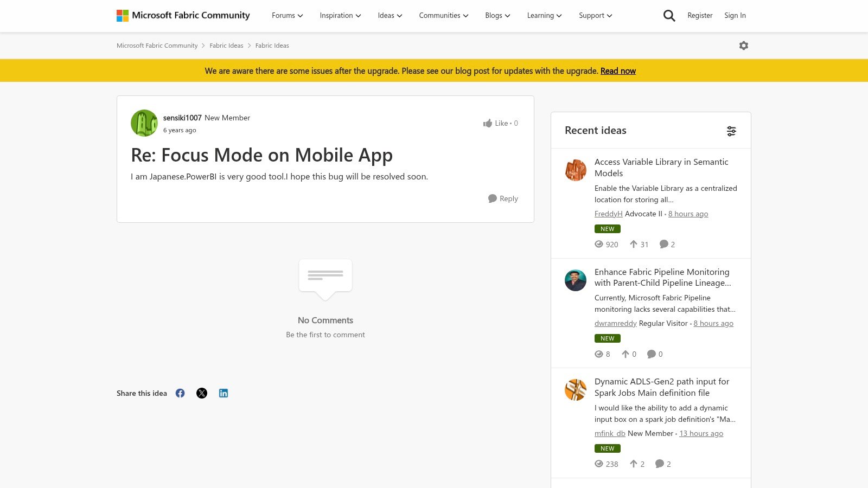Expand the Support dropdown menu

point(595,16)
